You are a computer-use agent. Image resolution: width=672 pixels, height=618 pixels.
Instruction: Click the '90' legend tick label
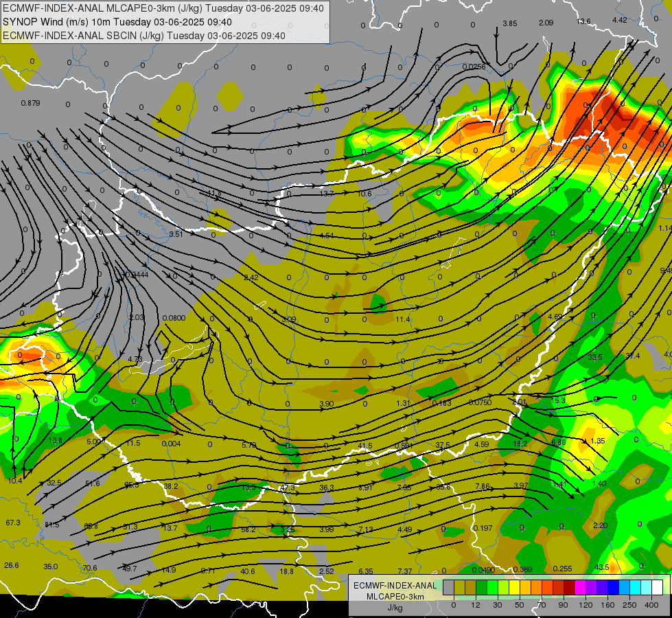pyautogui.click(x=563, y=605)
